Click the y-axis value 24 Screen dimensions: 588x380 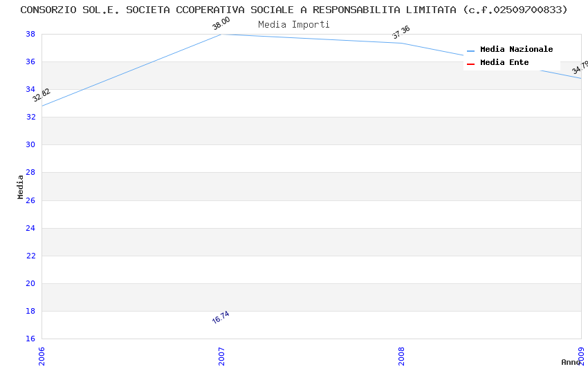[30, 229]
